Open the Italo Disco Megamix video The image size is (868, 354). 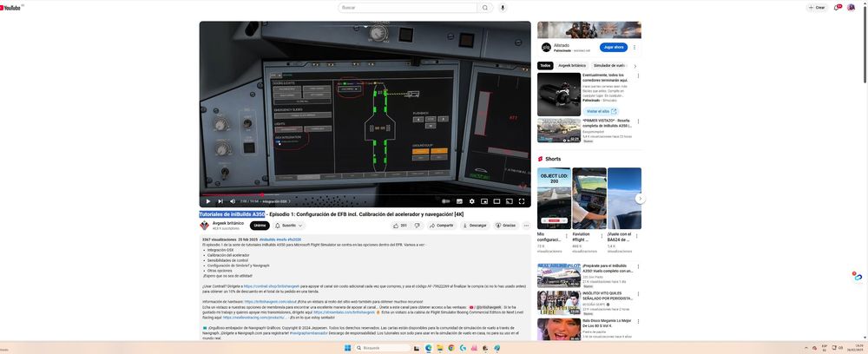click(x=559, y=329)
